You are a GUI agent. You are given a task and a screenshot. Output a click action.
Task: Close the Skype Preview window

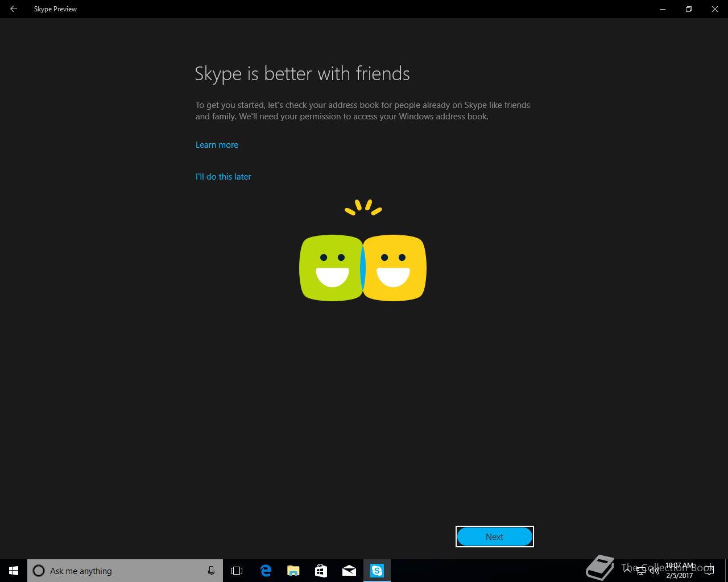715,9
